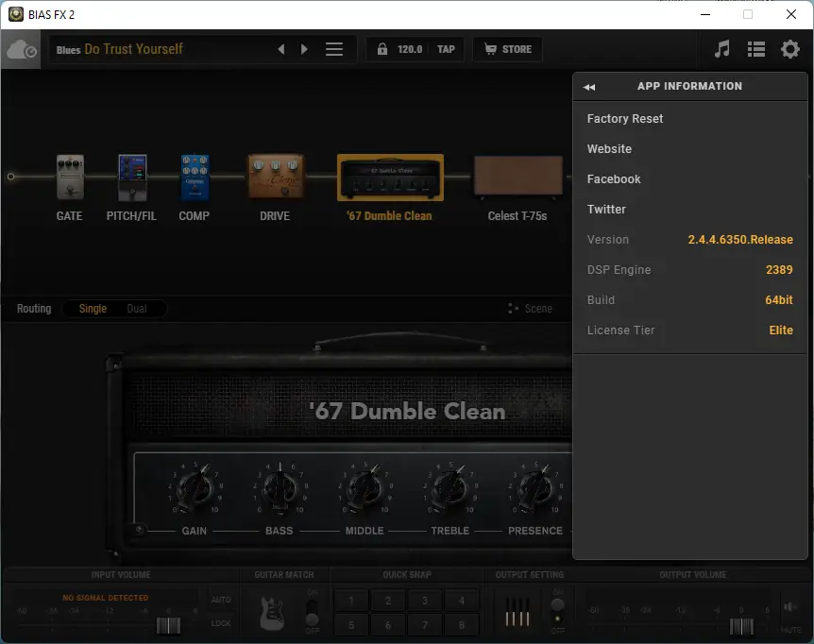Image resolution: width=814 pixels, height=644 pixels.
Task: Click the amp TREBLE knob
Action: [450, 488]
